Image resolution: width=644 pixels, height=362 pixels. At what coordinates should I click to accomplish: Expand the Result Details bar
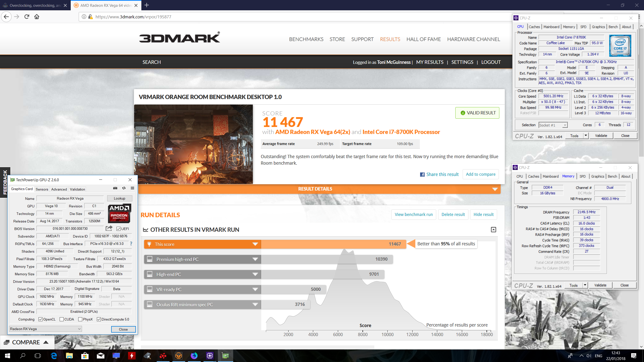pyautogui.click(x=319, y=189)
